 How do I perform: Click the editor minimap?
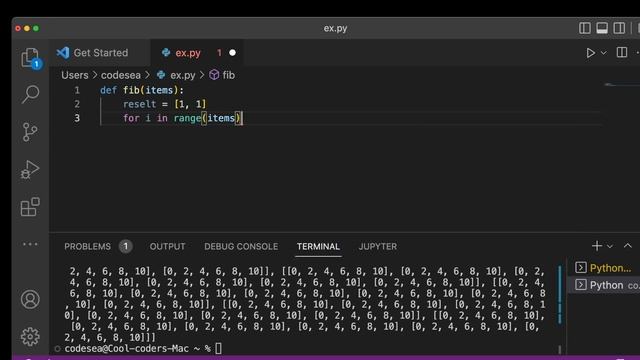(621, 84)
